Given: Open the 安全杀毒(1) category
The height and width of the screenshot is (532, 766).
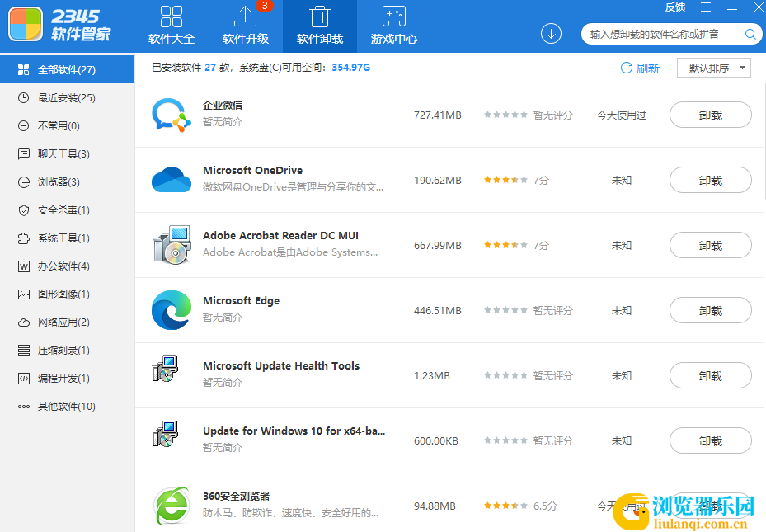Looking at the screenshot, I should tap(67, 210).
